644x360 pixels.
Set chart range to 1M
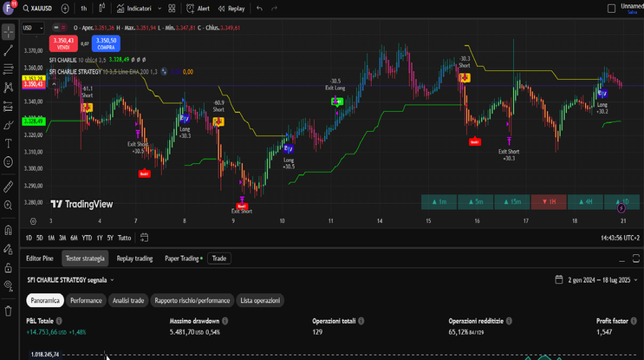pyautogui.click(x=51, y=238)
